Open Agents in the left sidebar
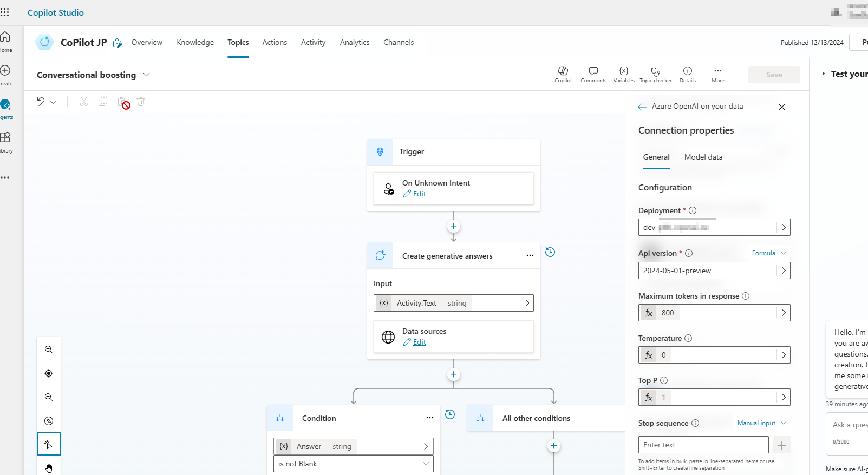868x475 pixels. tap(5, 109)
